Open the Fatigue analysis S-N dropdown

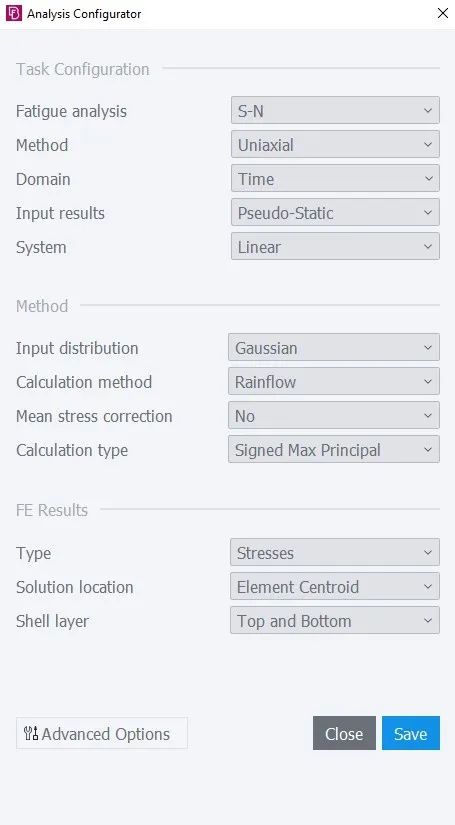pos(335,110)
